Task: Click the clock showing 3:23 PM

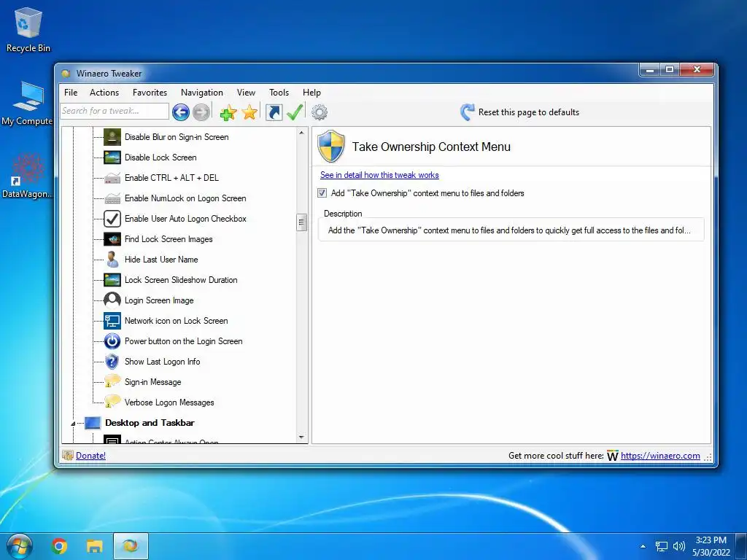Action: coord(711,546)
